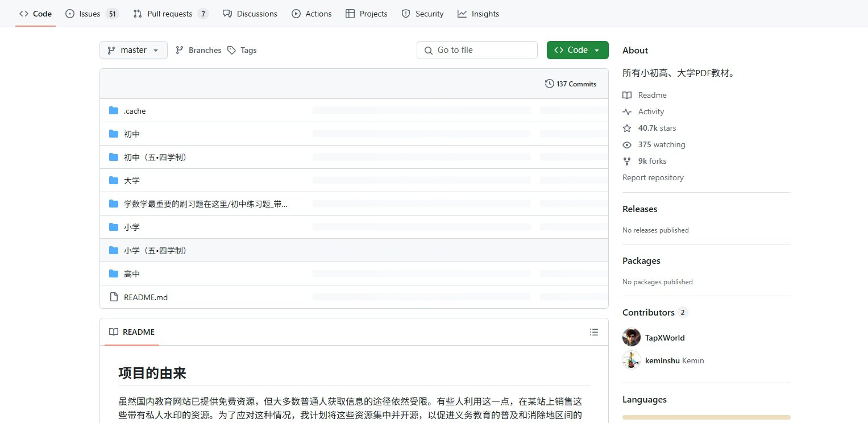Click the Issues count badge 51

tap(112, 14)
